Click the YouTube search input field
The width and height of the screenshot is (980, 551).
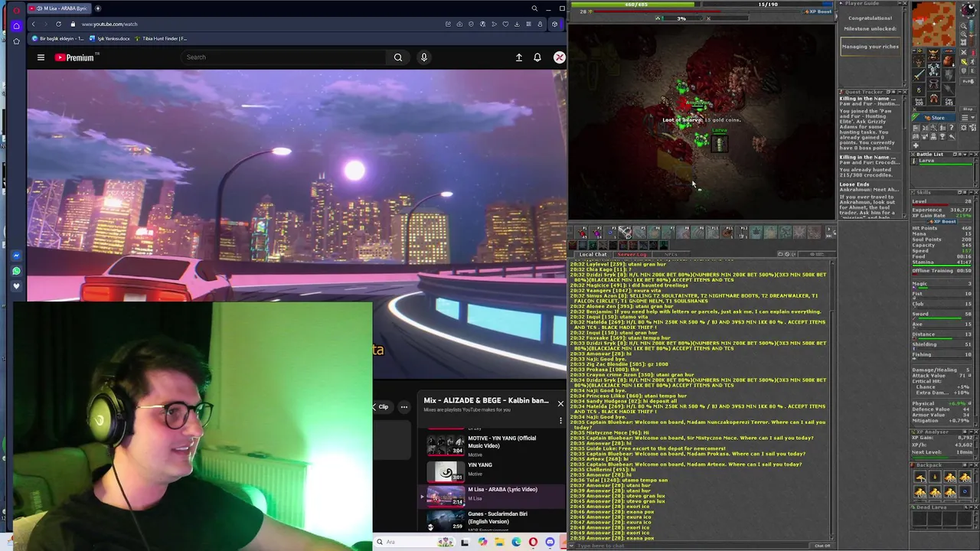pyautogui.click(x=283, y=57)
